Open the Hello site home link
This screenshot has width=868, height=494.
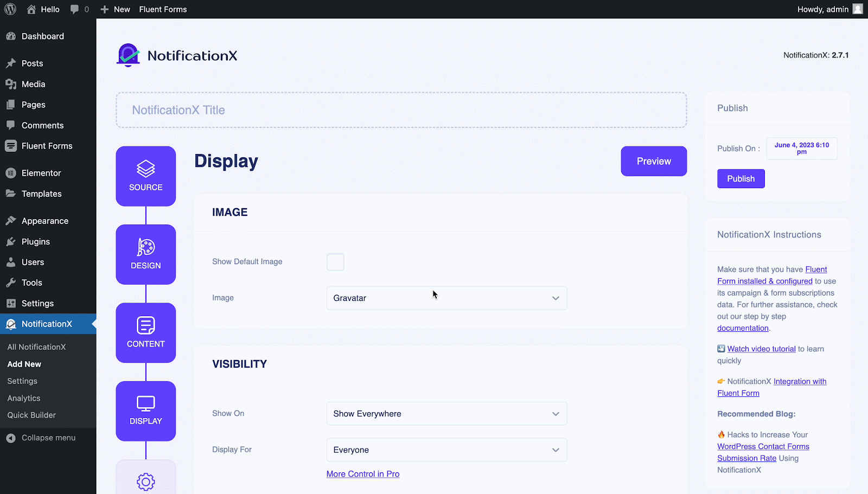(x=43, y=9)
